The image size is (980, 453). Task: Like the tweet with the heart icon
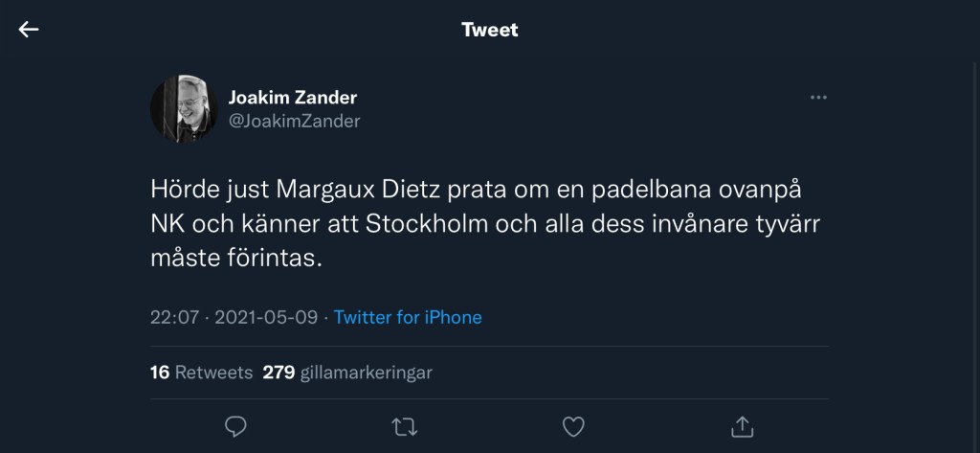[573, 424]
